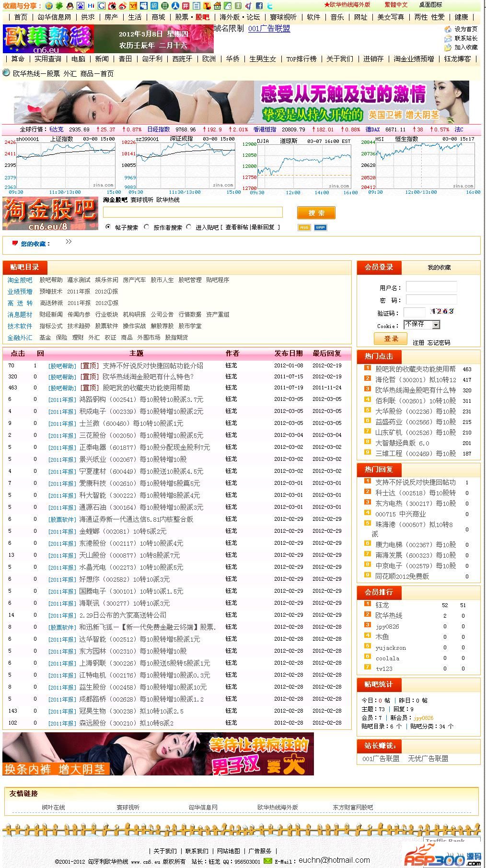This screenshot has width=486, height=868.
Task: Click the email icon in the footer
Action: click(x=268, y=861)
